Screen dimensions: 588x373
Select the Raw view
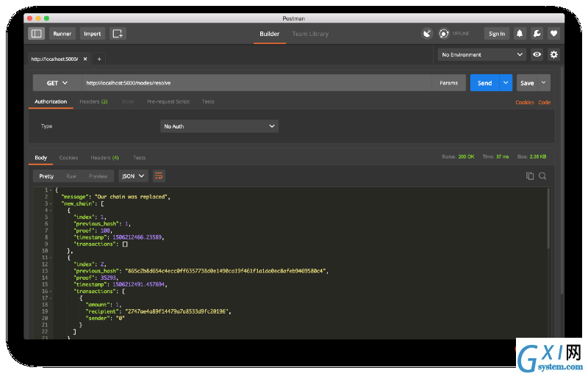click(71, 176)
